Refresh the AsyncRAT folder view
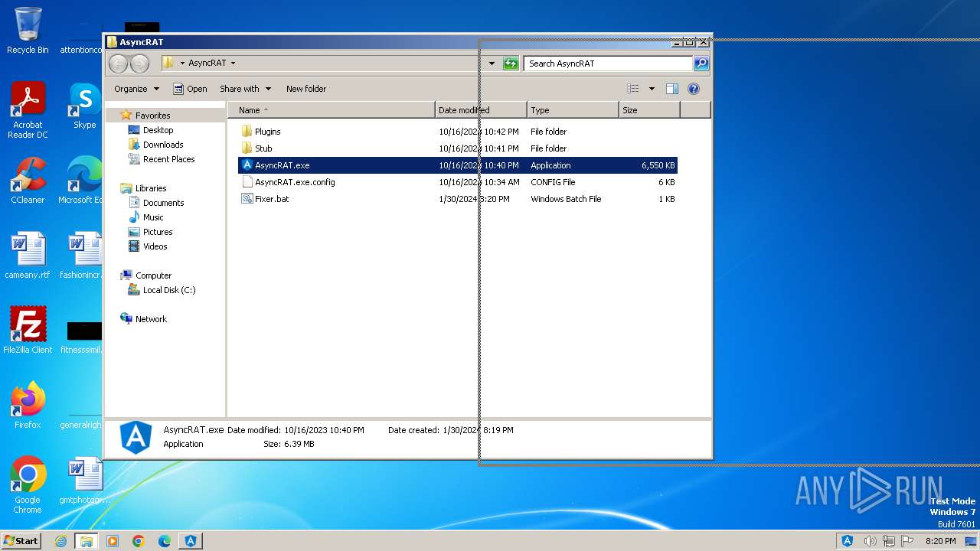 511,64
